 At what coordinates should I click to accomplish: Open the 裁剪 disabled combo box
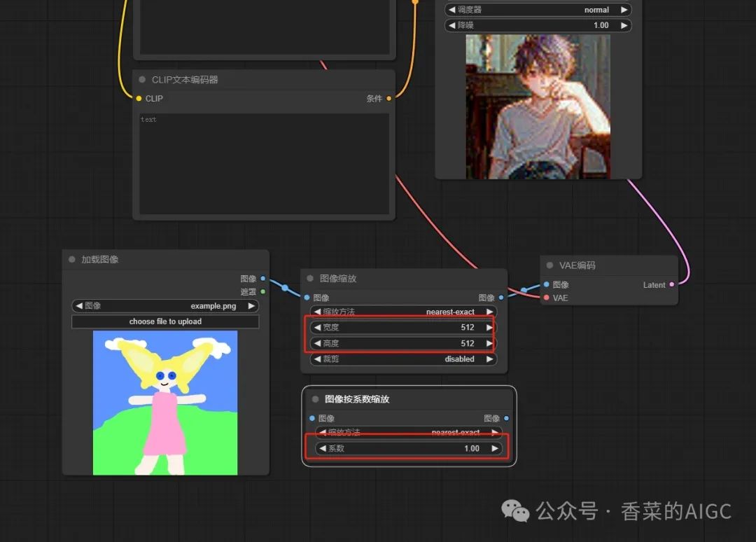click(404, 359)
